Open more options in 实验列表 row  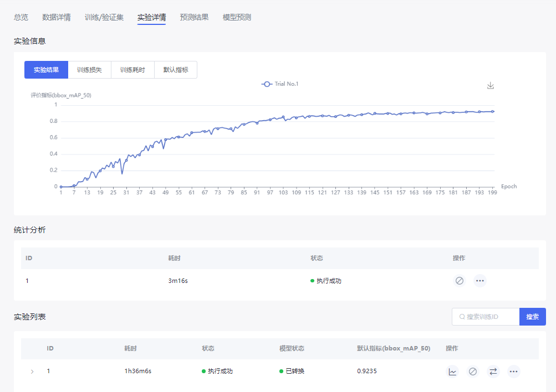coord(513,372)
